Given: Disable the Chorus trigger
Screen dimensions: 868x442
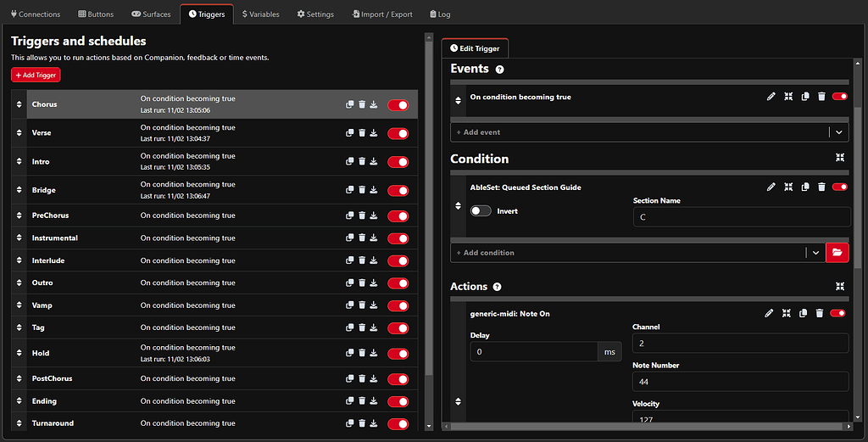Looking at the screenshot, I should [x=398, y=104].
